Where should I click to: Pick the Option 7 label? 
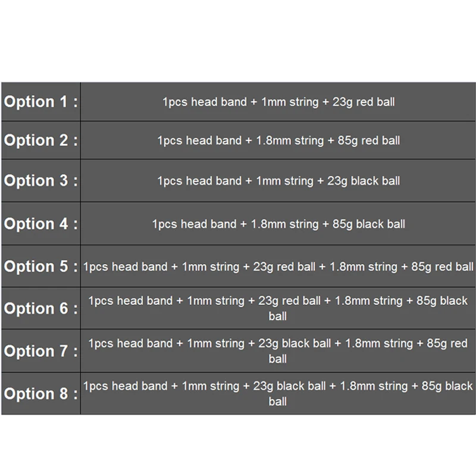[40, 351]
